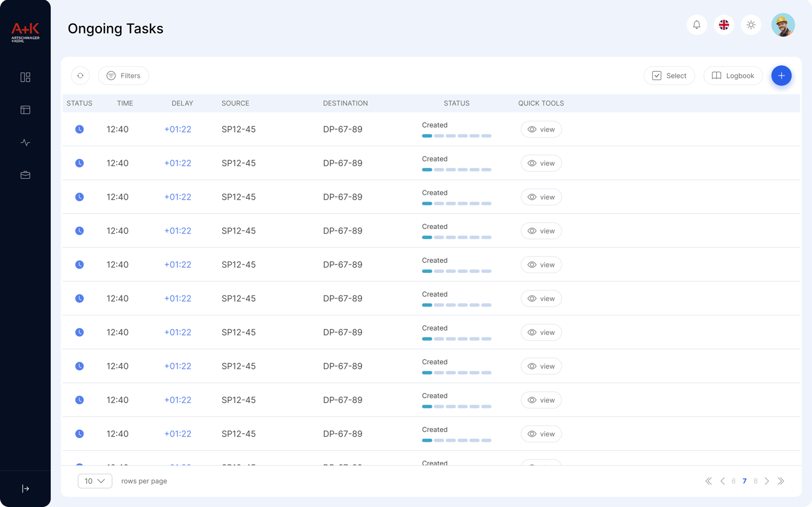812x507 pixels.
Task: Open the rows per page dropdown
Action: click(x=95, y=481)
